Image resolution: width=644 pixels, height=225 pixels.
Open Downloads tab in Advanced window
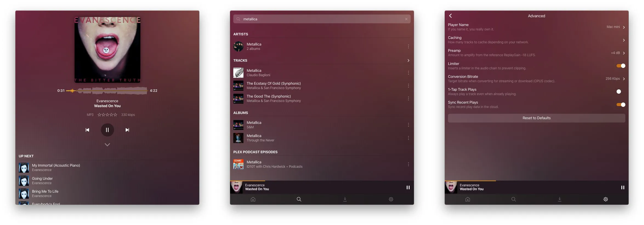tap(560, 199)
